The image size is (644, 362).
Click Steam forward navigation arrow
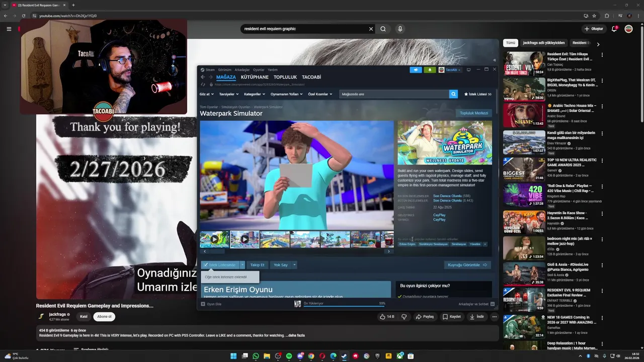point(210,77)
